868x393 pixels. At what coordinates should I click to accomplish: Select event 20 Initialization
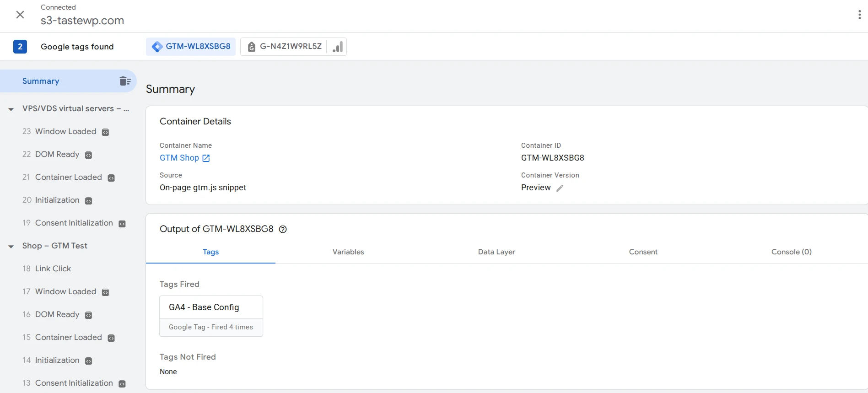[x=51, y=200]
